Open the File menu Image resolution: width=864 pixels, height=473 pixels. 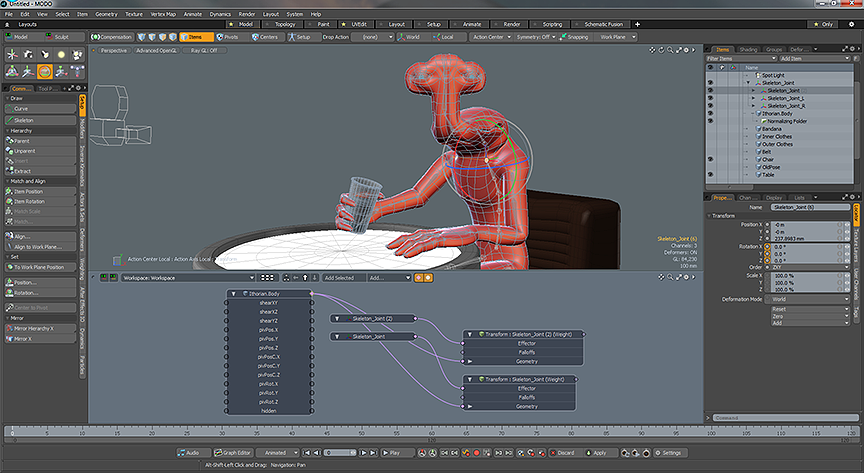(x=9, y=14)
